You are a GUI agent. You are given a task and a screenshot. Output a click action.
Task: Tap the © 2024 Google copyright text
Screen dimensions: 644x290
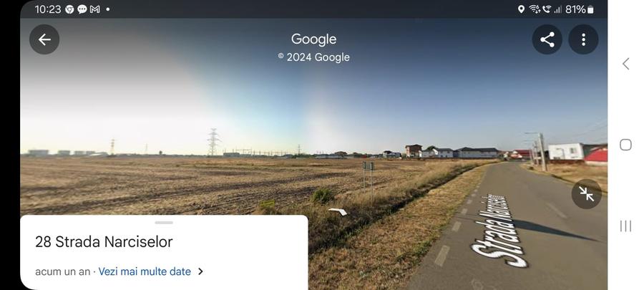[x=314, y=57]
